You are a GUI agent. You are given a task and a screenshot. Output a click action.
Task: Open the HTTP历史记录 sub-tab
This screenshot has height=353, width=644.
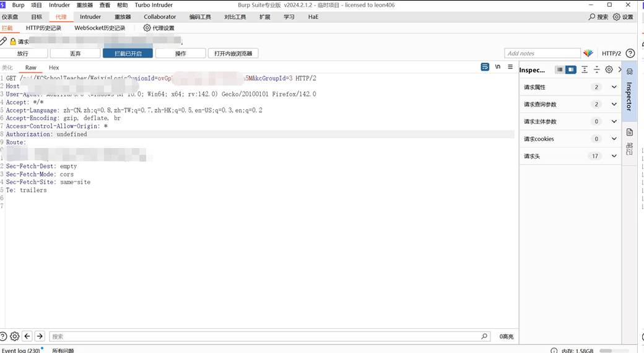point(43,28)
